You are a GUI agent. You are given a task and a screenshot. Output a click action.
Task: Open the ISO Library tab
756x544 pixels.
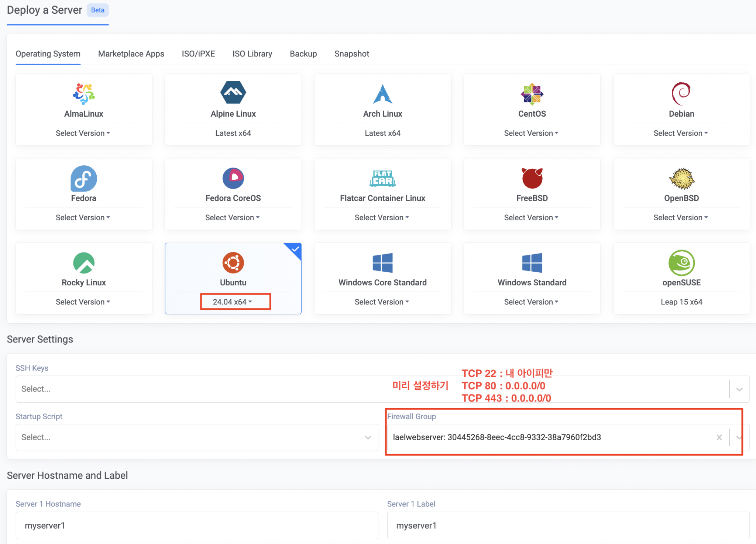coord(252,54)
